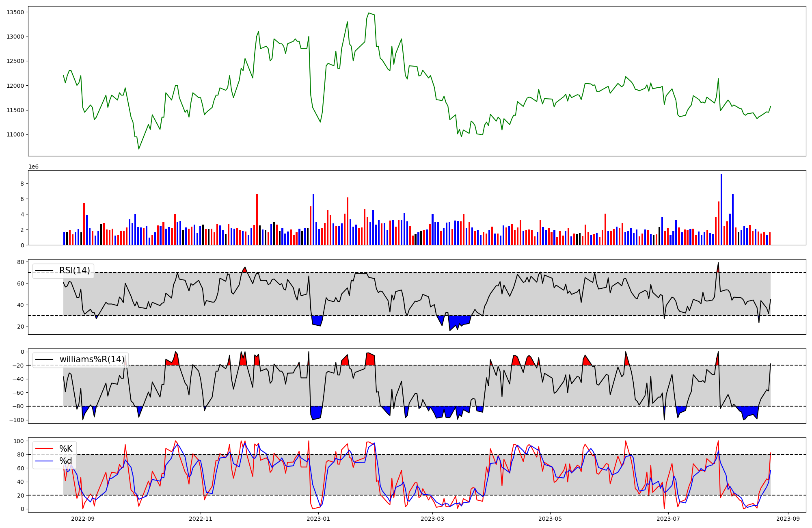Click the -100 tick on Williams %R axis
The width and height of the screenshot is (812, 528).
(x=17, y=420)
